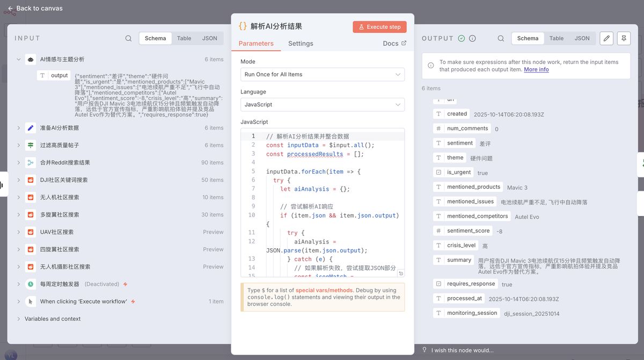Viewport: 644px width, 360px height.
Task: Switch OUTPUT view to the JSON tab
Action: 582,38
